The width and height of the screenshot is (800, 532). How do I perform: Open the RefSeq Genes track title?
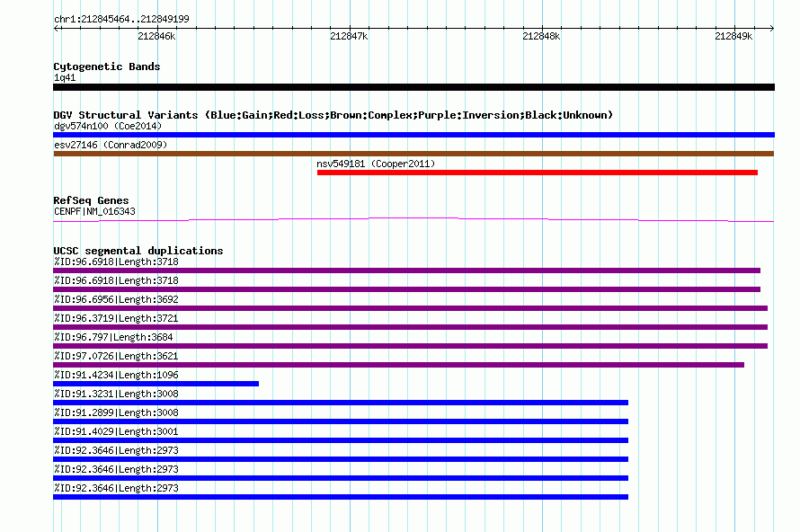tap(92, 200)
